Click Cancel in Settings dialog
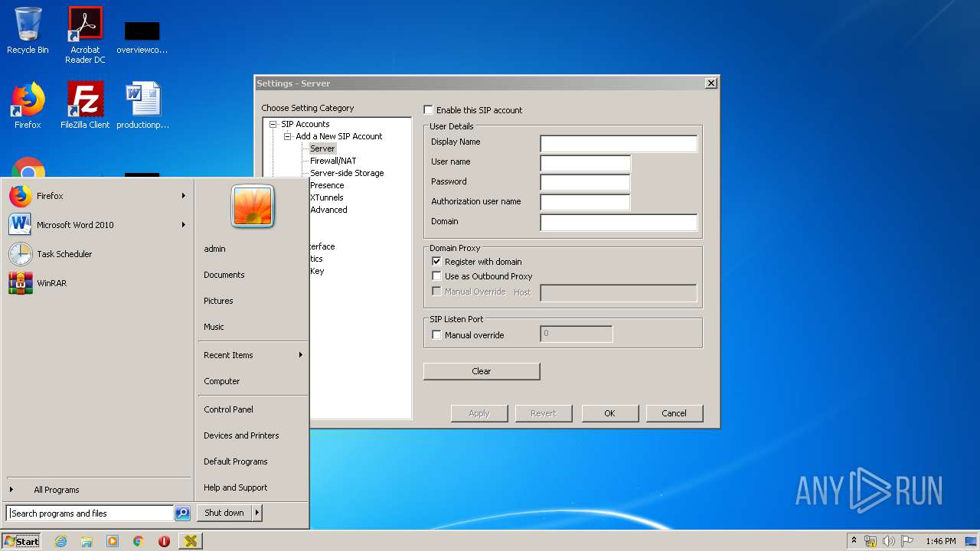Screen dimensions: 980x551 coord(674,413)
